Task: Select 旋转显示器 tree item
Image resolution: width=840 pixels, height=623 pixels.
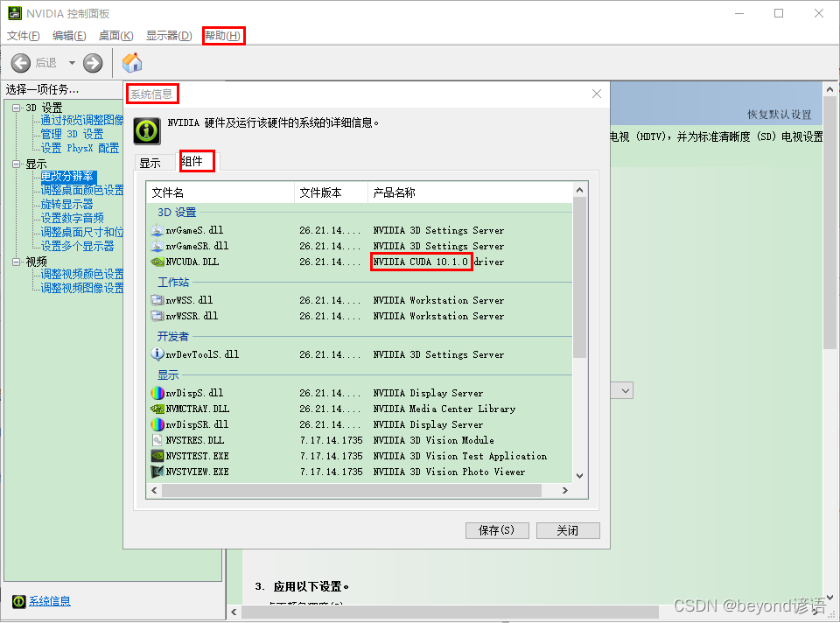Action: click(67, 204)
